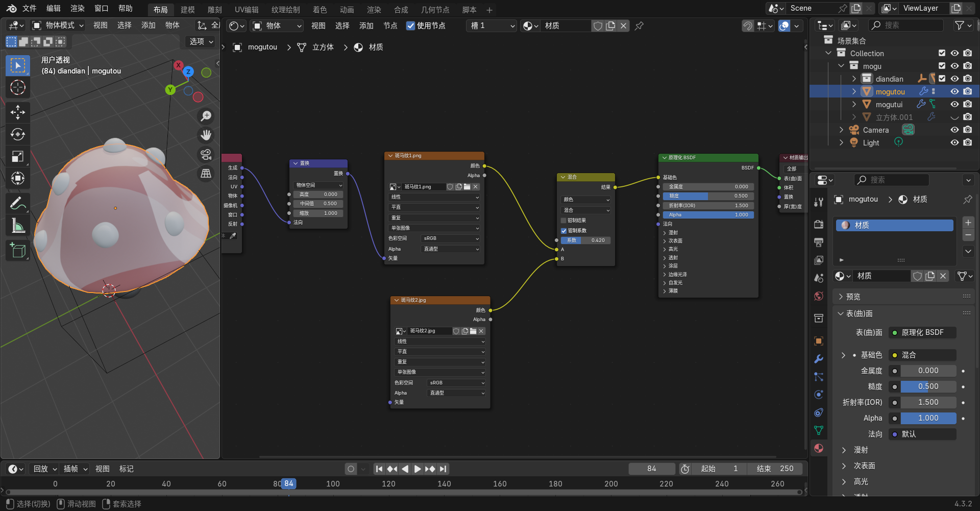Toggle the 使用节点 checkbox
Viewport: 980px width, 511px height.
[410, 26]
